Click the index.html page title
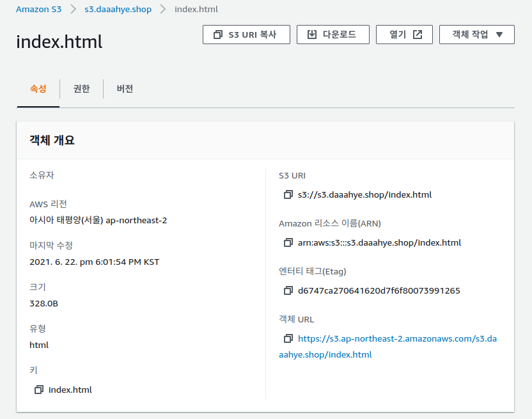 coord(59,42)
